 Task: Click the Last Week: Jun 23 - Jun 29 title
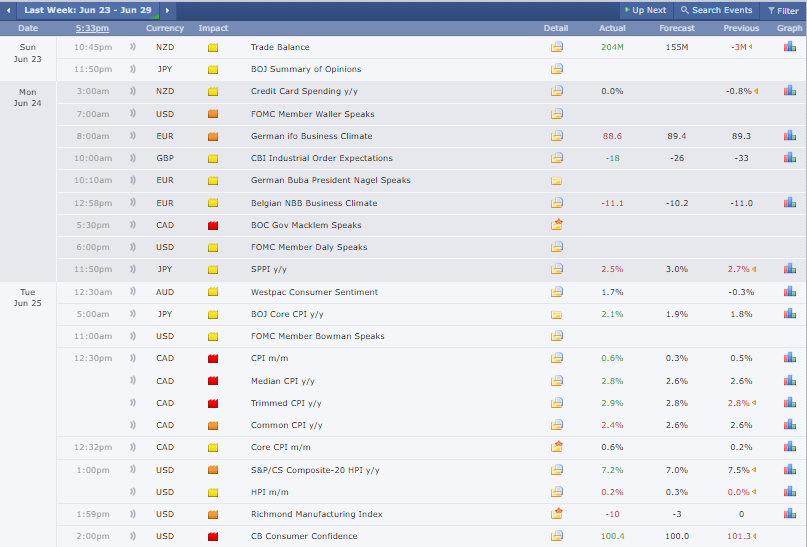[x=88, y=10]
